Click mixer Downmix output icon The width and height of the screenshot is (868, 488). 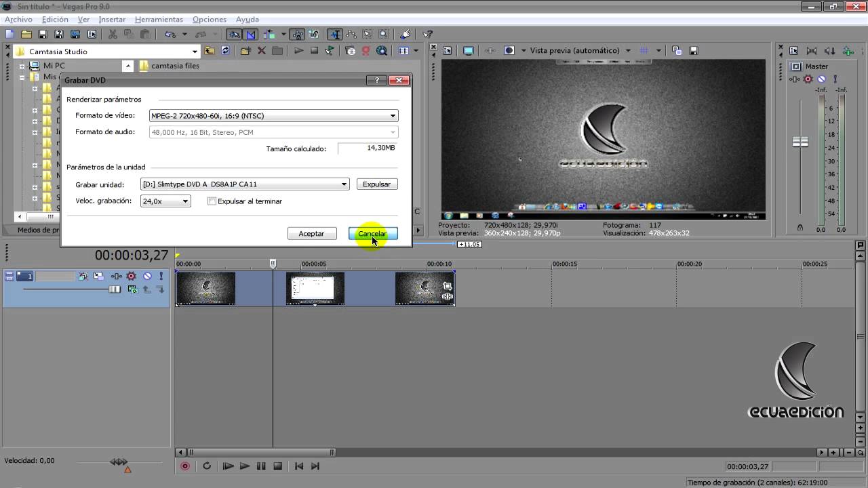[x=812, y=51]
